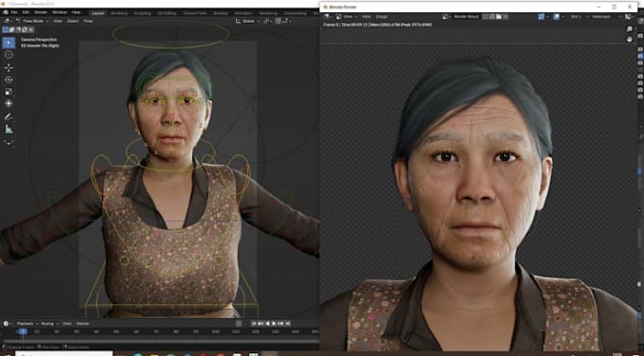
Task: Select the Measure tool
Action: tap(9, 130)
